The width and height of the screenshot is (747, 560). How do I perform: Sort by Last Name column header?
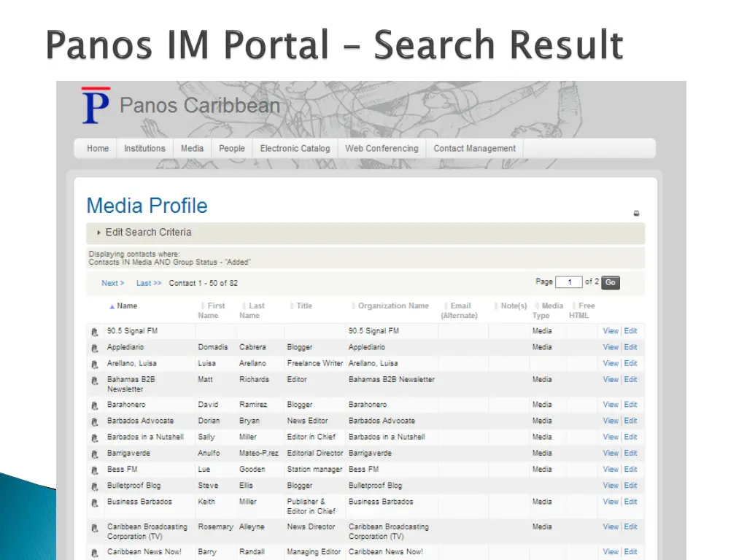click(252, 311)
